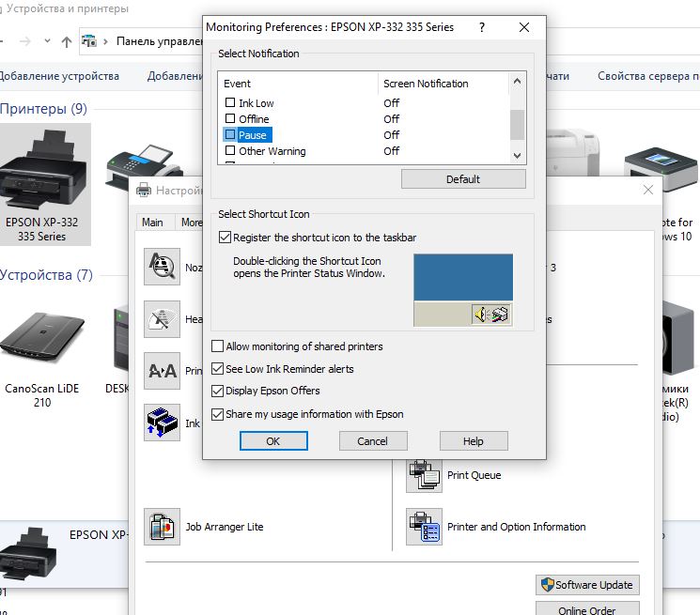Collapse the Принтеры (9) group
Screen dimensions: 700x615
43,108
